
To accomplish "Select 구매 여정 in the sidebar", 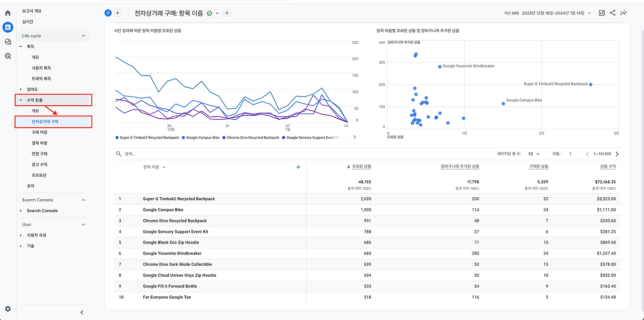I will click(40, 132).
